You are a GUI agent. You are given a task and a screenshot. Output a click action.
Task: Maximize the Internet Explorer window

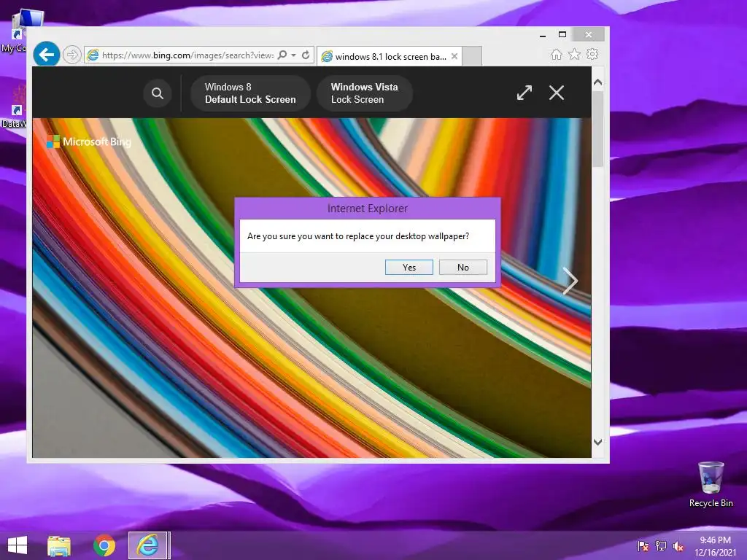coord(562,35)
